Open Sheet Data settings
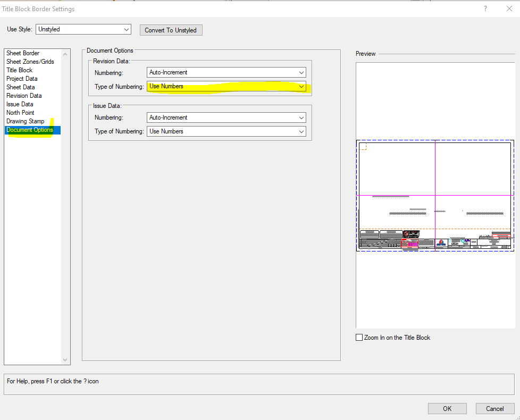 (x=20, y=87)
